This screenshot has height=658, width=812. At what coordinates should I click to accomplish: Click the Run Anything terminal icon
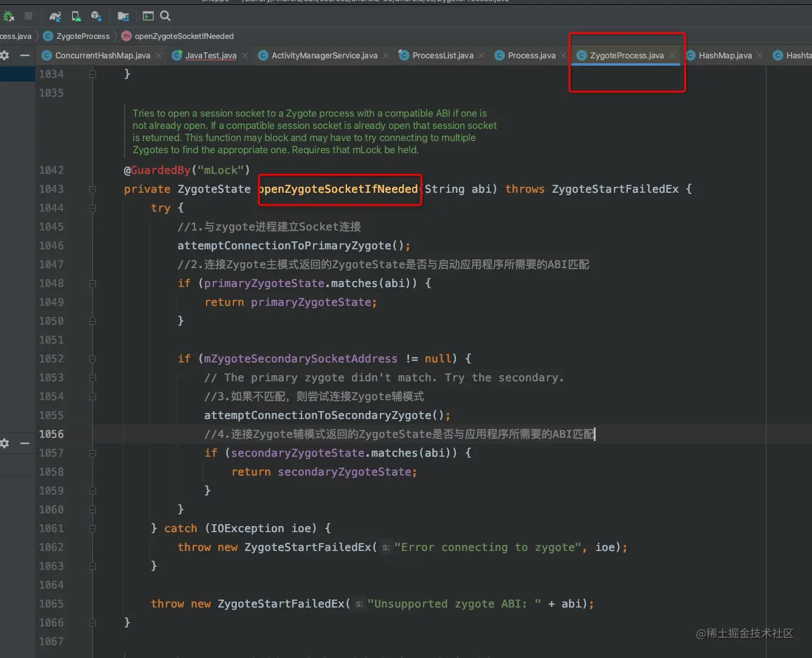coord(148,16)
